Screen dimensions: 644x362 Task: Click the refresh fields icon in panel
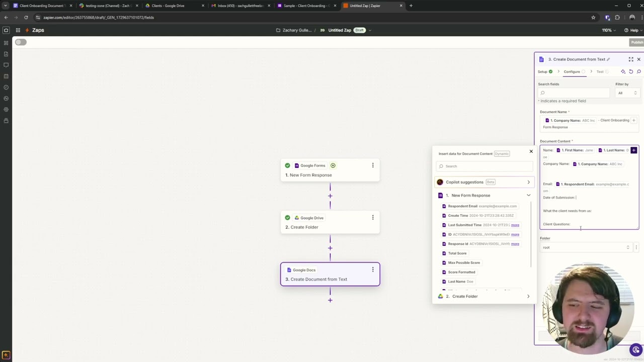tap(631, 71)
